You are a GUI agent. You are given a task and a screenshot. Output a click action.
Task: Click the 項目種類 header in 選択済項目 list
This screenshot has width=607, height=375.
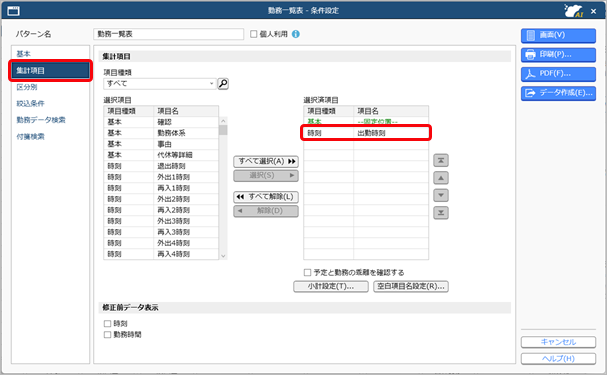(x=329, y=111)
